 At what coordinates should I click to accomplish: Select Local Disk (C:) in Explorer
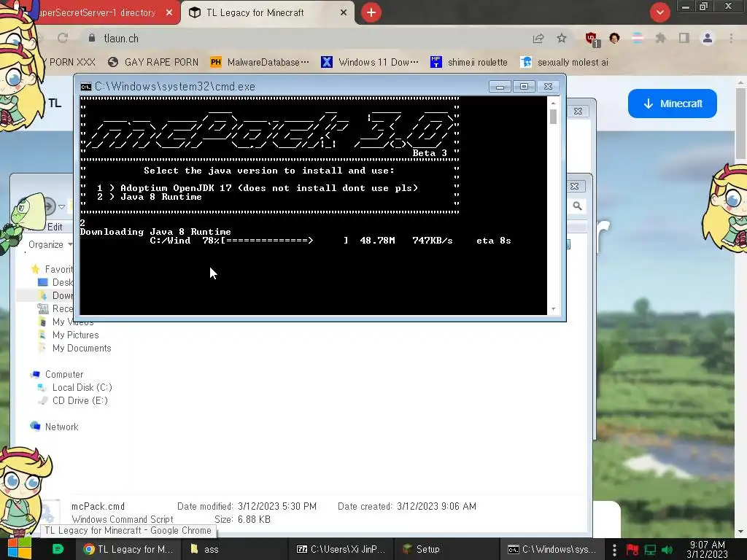tap(76, 388)
